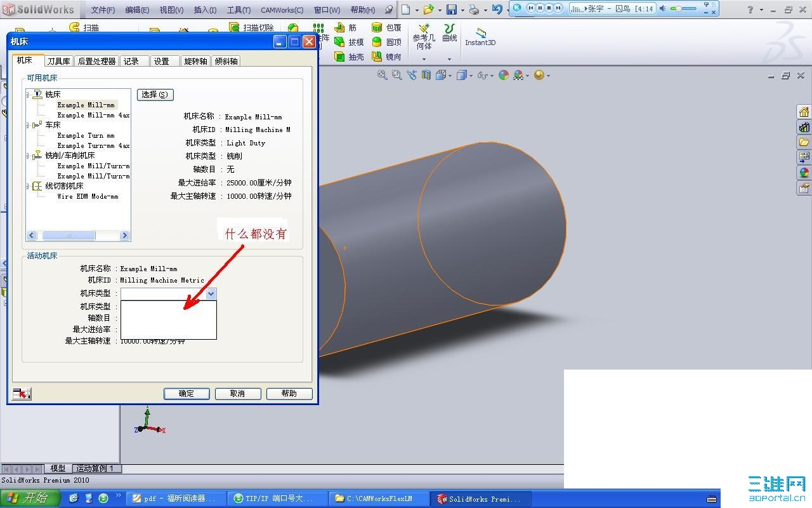Click the 取消 button
The image size is (812, 508).
click(x=238, y=394)
